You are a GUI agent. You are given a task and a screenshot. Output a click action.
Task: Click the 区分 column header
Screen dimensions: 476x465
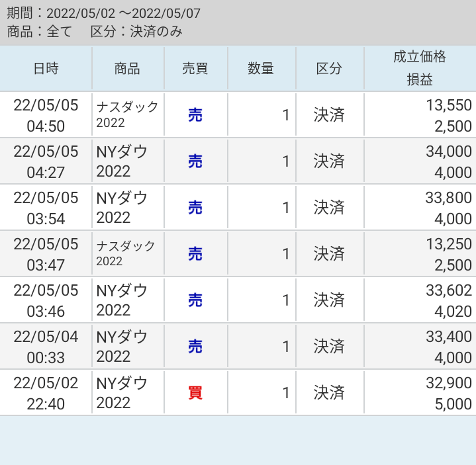coord(329,68)
